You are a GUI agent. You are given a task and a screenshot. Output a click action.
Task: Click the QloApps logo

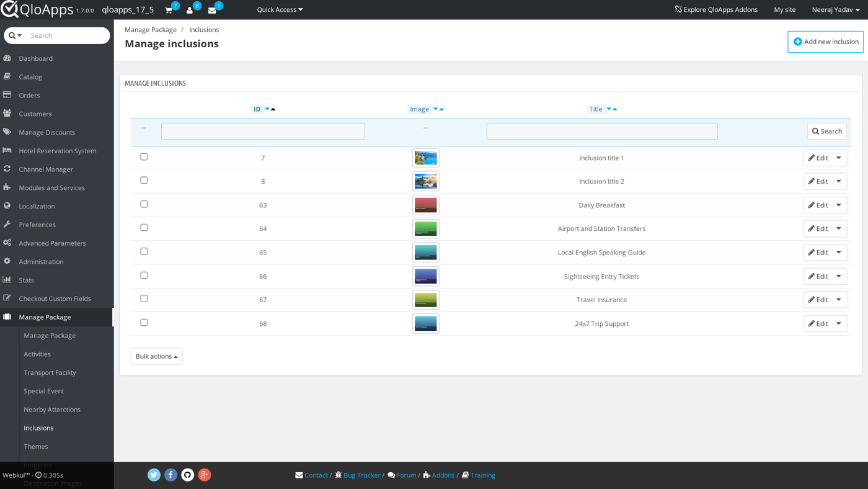point(37,10)
